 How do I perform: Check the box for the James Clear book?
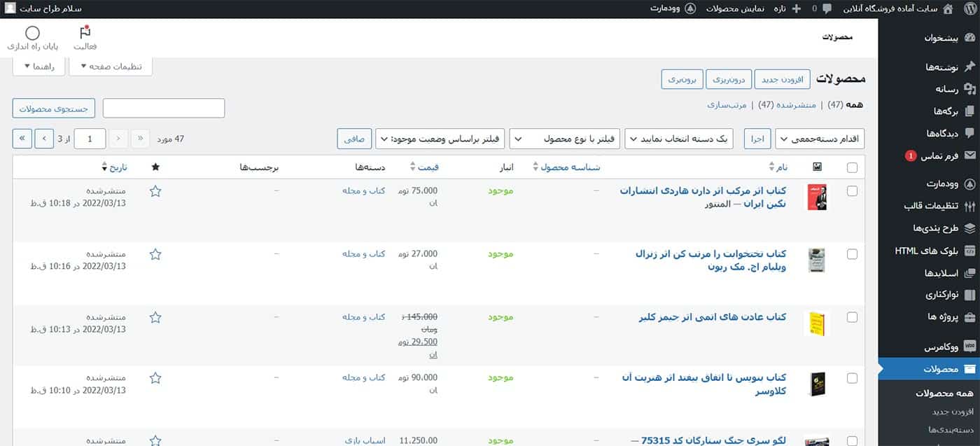[x=852, y=317]
